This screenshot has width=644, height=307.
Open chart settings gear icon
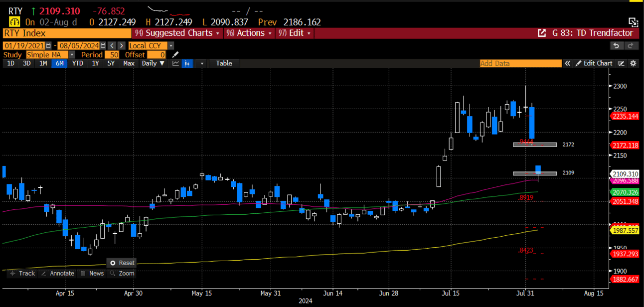click(x=633, y=63)
